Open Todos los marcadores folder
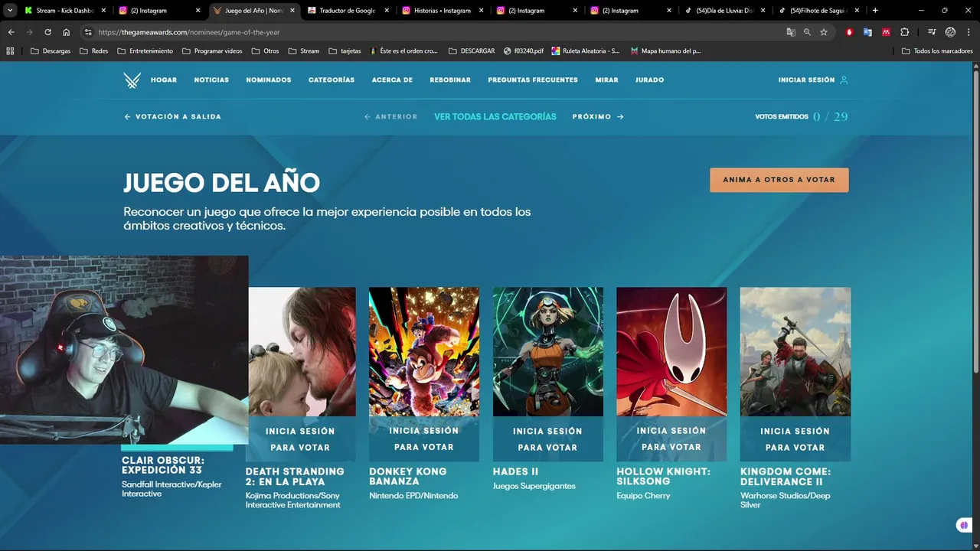The height and width of the screenshot is (551, 980). 937,51
